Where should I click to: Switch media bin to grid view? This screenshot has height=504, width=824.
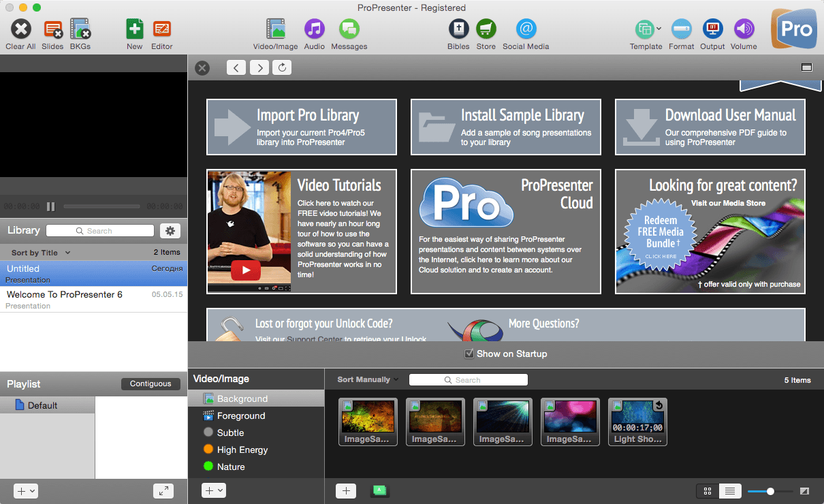(x=708, y=490)
